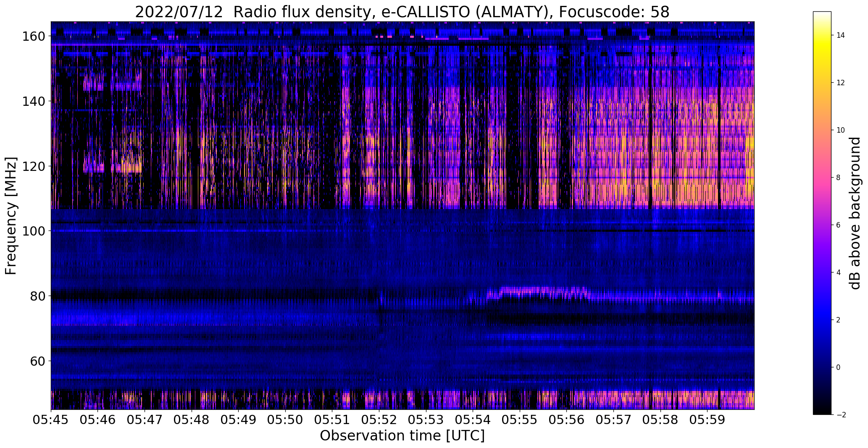
Task: Click the 05:53 time tick label
Action: coord(426,420)
